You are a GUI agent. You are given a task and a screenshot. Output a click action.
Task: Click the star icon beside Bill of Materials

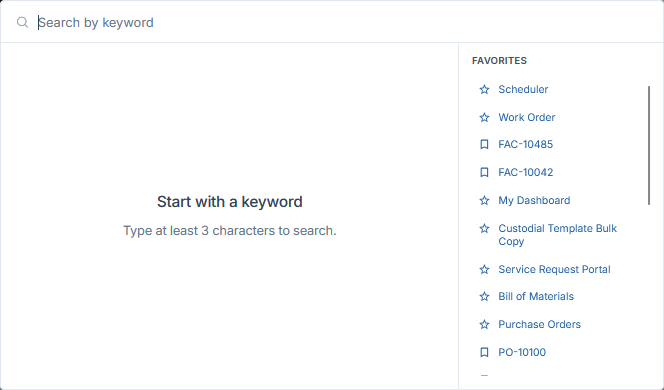484,296
